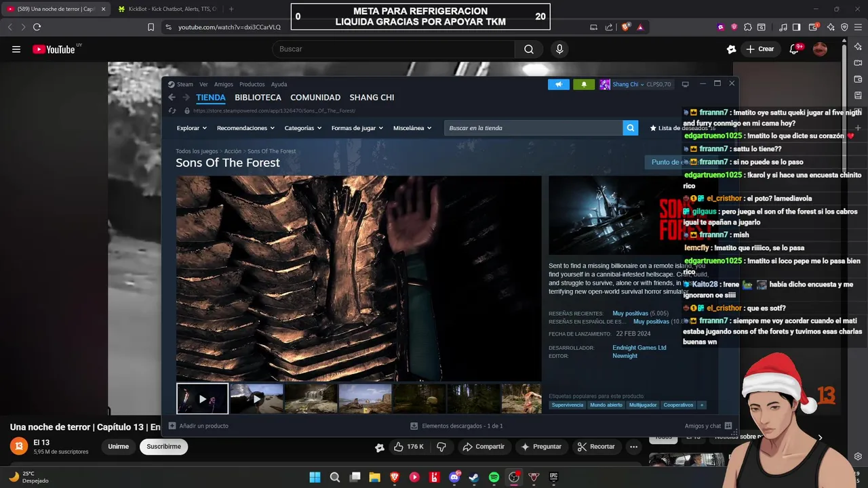Click the Supervivencia tag
868x488 pixels.
pos(567,405)
